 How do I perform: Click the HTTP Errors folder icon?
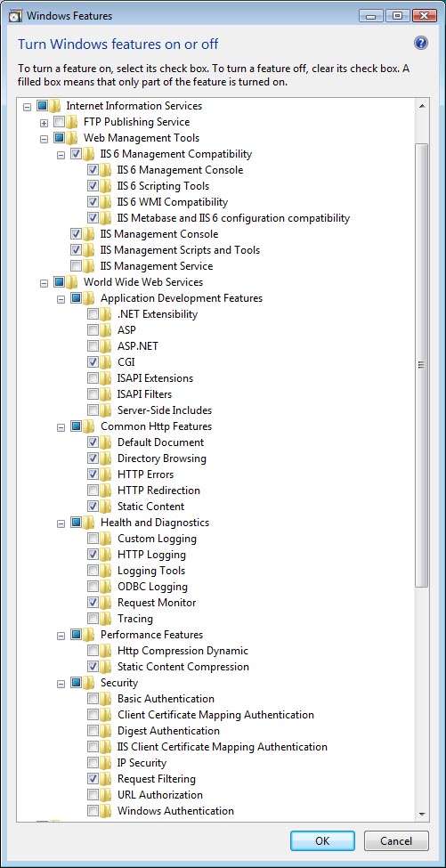point(106,475)
